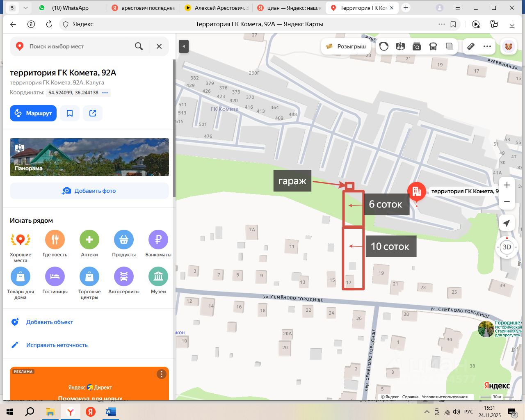Open the Панорама thumbnail
Image resolution: width=525 pixels, height=420 pixels.
(89, 157)
